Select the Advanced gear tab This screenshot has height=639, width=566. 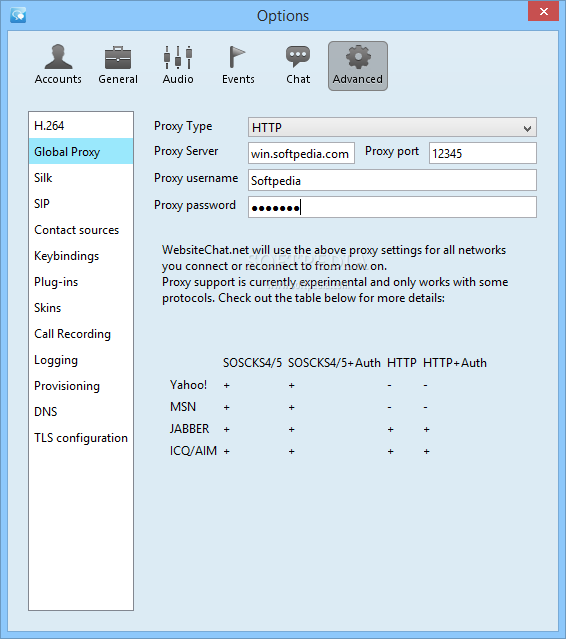tap(358, 66)
